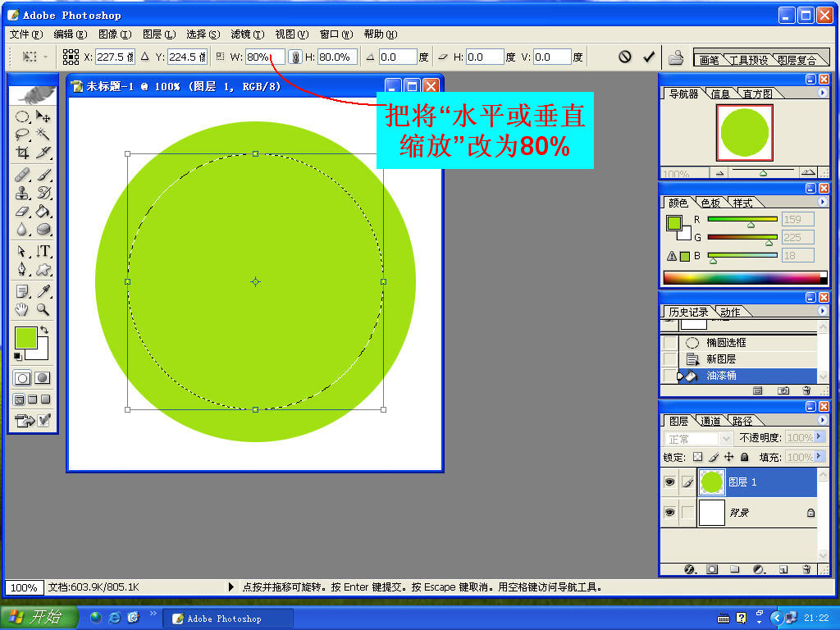This screenshot has height=630, width=840.
Task: Hide 图层 1 layer visibility eye
Action: click(669, 482)
